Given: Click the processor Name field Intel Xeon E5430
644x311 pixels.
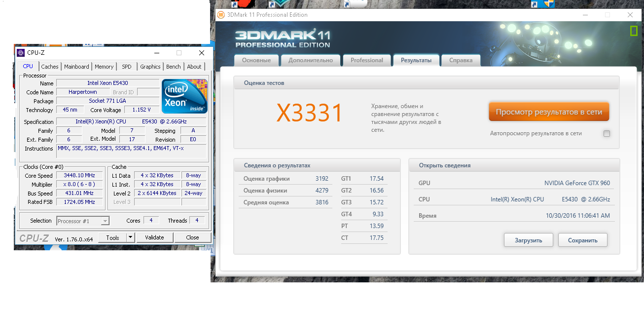Looking at the screenshot, I should click(107, 83).
